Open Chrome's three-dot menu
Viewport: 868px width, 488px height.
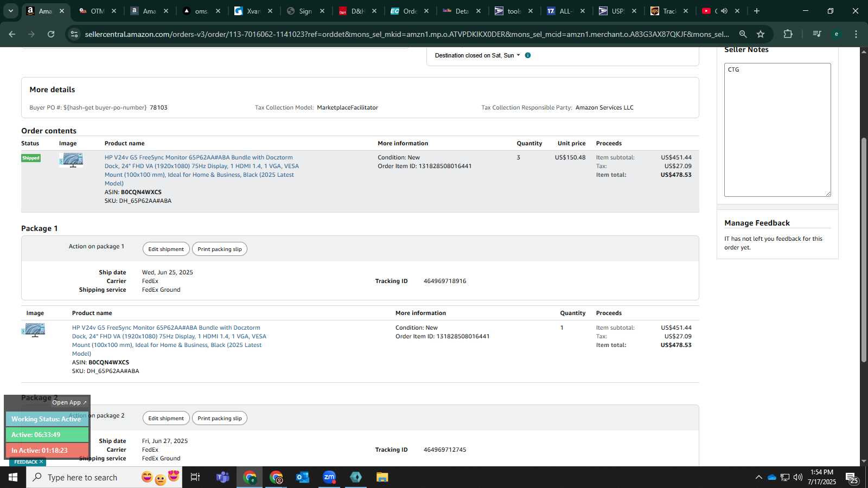(x=856, y=34)
